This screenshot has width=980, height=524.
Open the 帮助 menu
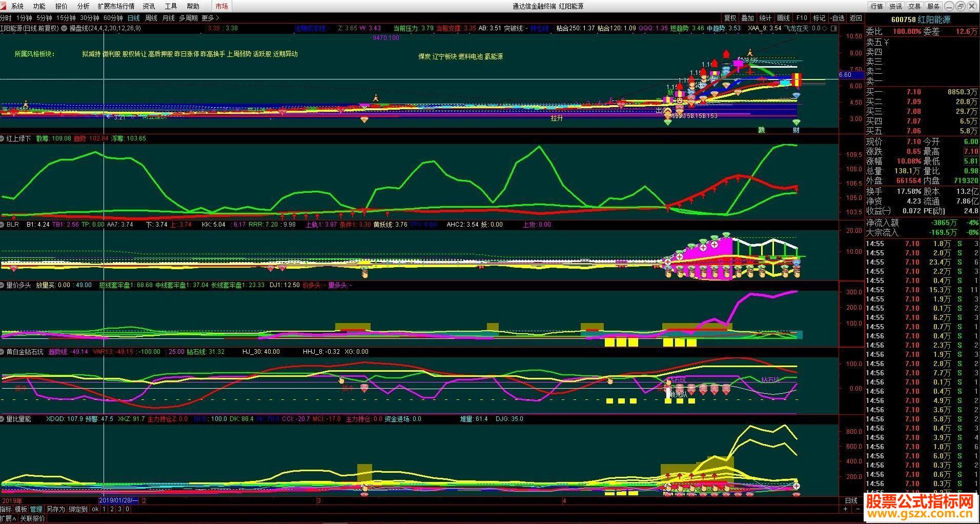(193, 6)
